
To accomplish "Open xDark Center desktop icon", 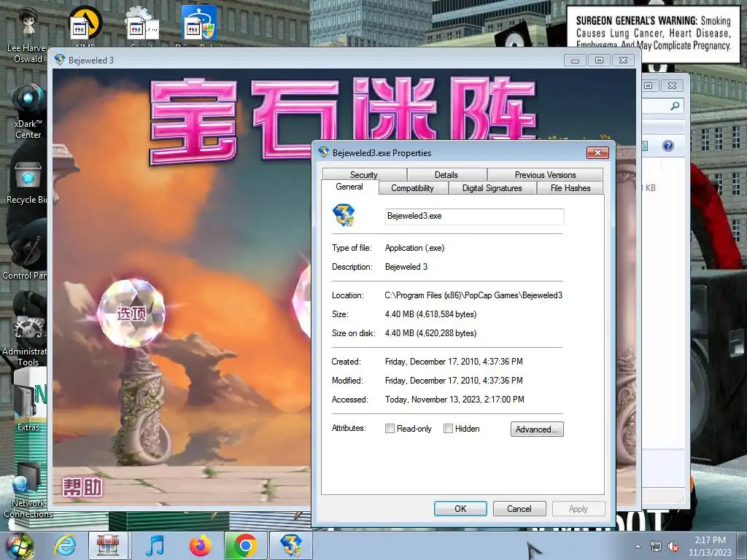I will click(28, 112).
